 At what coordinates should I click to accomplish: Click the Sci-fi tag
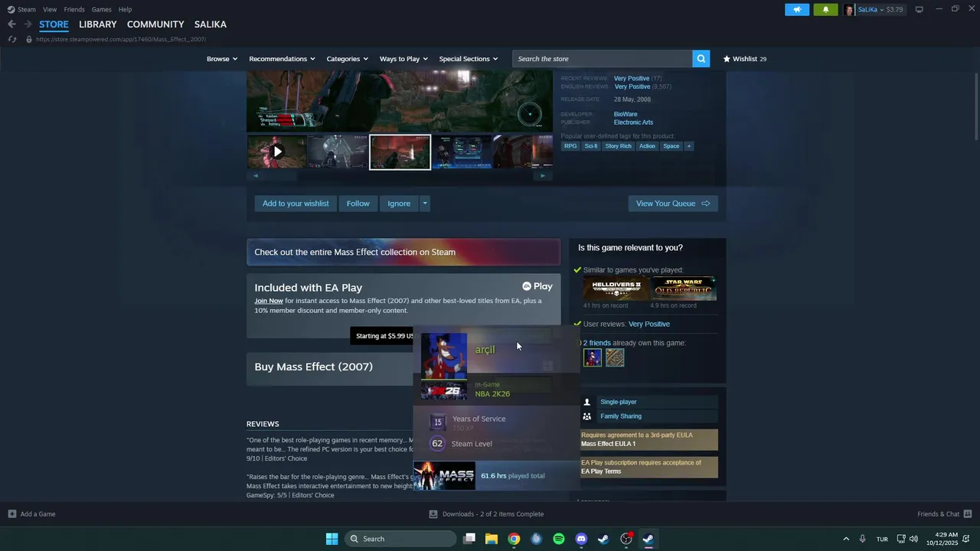point(591,146)
